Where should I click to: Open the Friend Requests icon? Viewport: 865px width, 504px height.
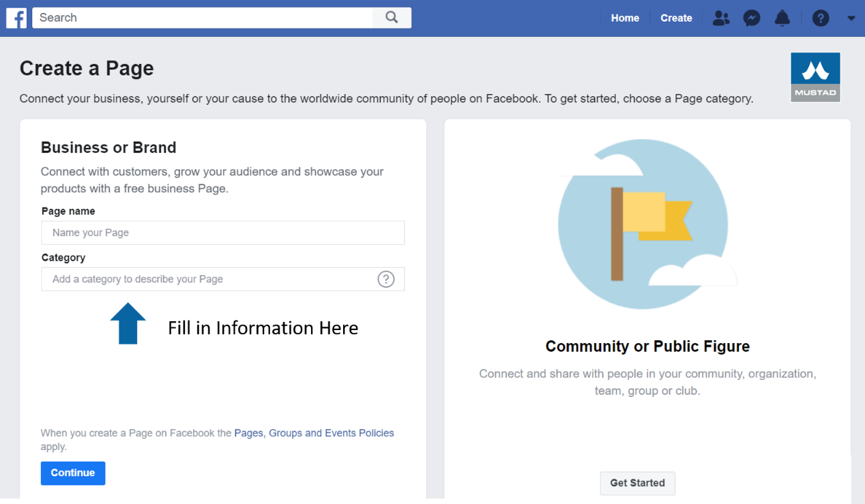coord(720,18)
